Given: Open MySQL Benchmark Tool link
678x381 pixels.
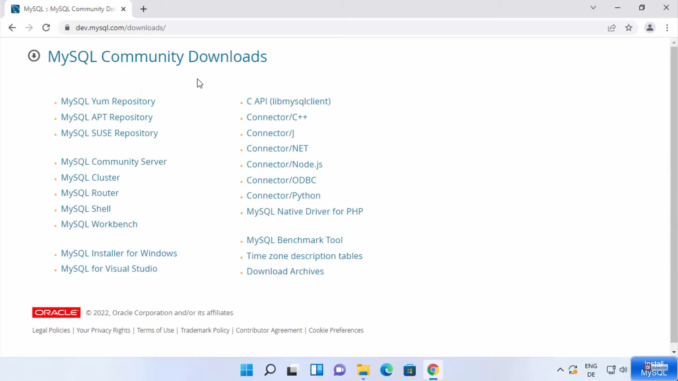Looking at the screenshot, I should pyautogui.click(x=294, y=240).
